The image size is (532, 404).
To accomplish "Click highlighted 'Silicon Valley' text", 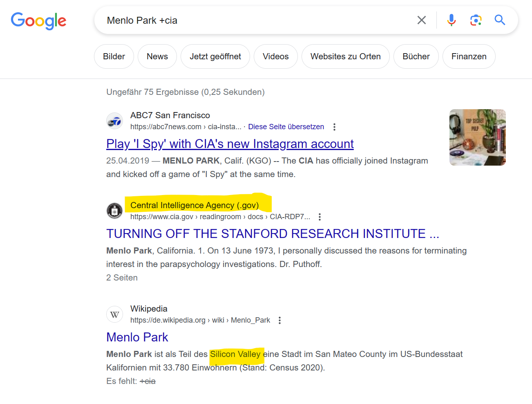I will pyautogui.click(x=235, y=354).
